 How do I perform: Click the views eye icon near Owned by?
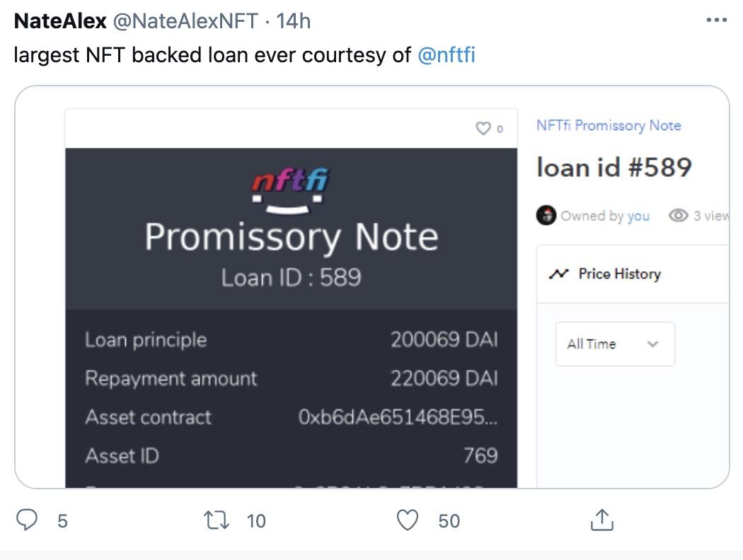tap(677, 216)
